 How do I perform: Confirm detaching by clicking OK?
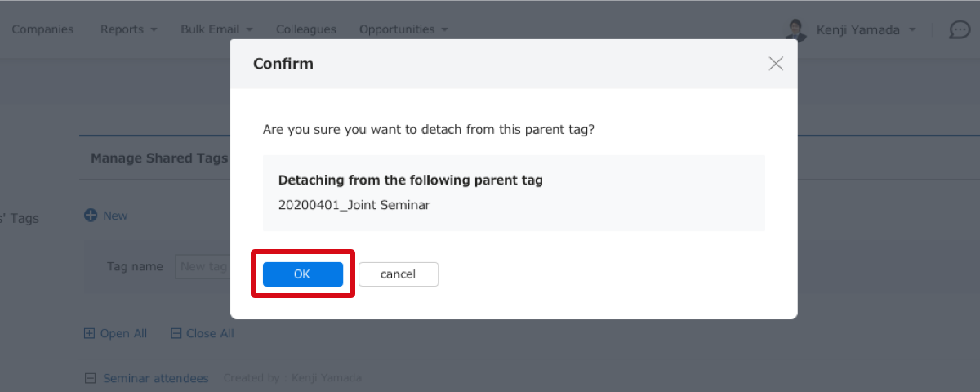point(302,274)
